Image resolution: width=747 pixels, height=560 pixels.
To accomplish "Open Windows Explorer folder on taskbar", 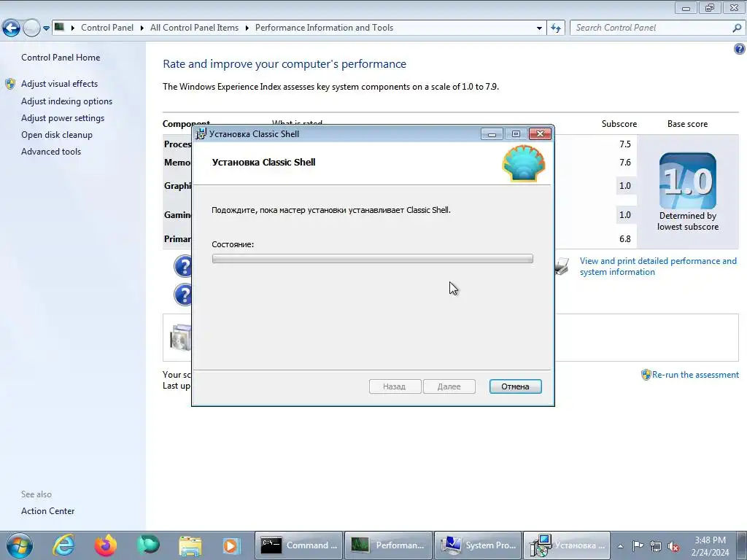I will [190, 545].
